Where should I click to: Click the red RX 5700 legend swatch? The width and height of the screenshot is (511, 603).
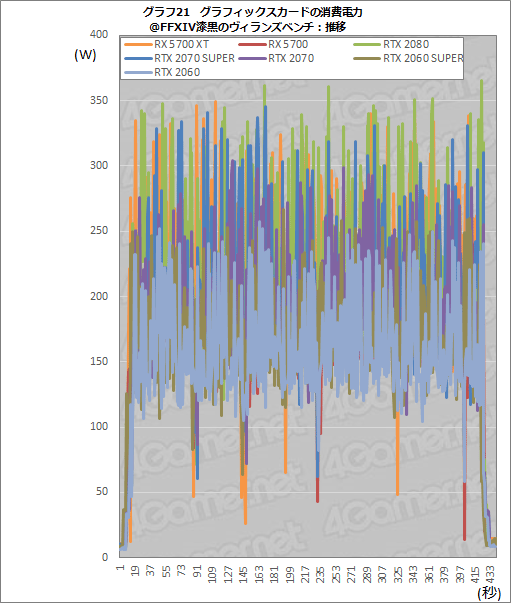pos(252,45)
